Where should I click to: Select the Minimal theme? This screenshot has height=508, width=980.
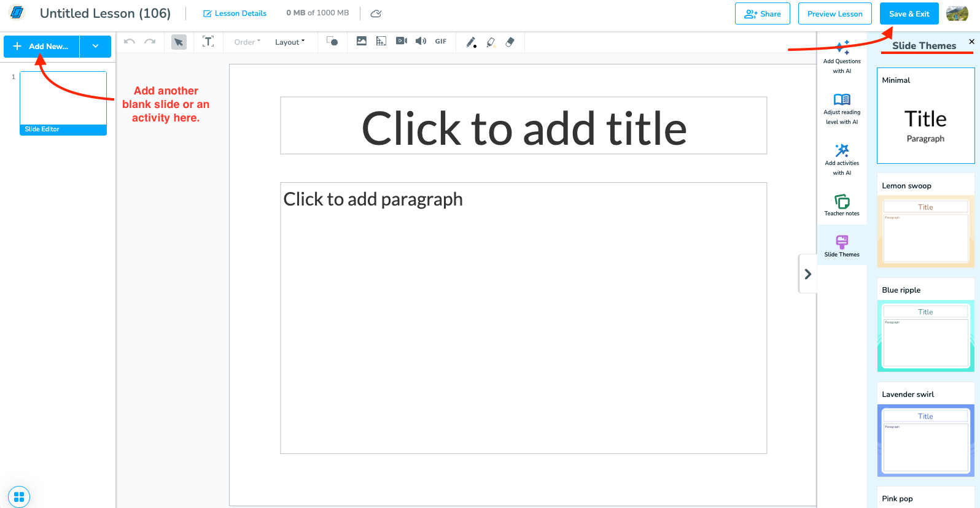(x=925, y=116)
